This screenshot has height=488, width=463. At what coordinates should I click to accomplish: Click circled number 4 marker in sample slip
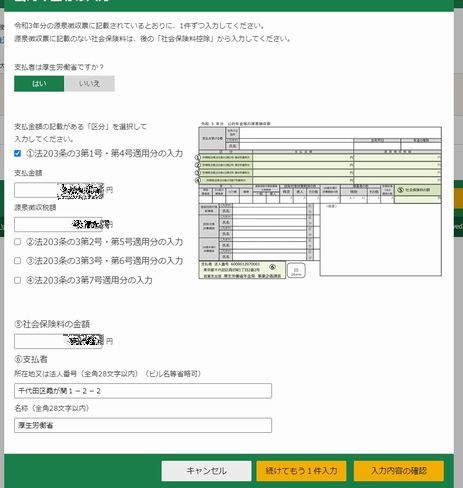(197, 180)
